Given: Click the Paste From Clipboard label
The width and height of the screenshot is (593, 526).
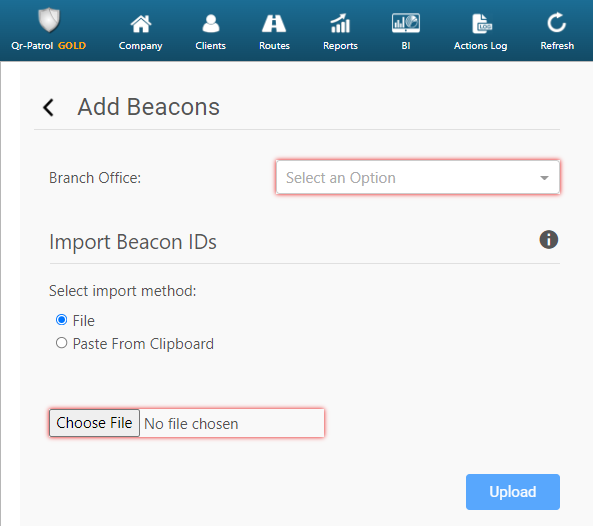Looking at the screenshot, I should pyautogui.click(x=143, y=344).
